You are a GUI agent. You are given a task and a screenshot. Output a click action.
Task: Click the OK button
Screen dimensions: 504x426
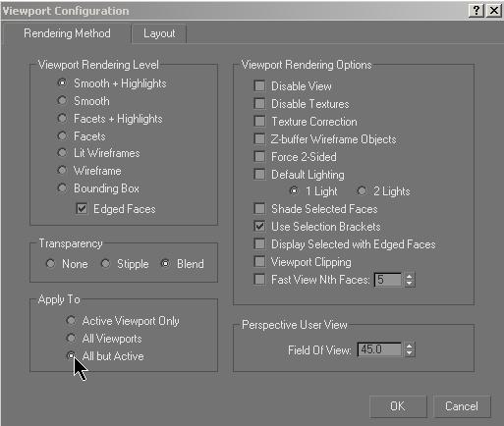398,406
